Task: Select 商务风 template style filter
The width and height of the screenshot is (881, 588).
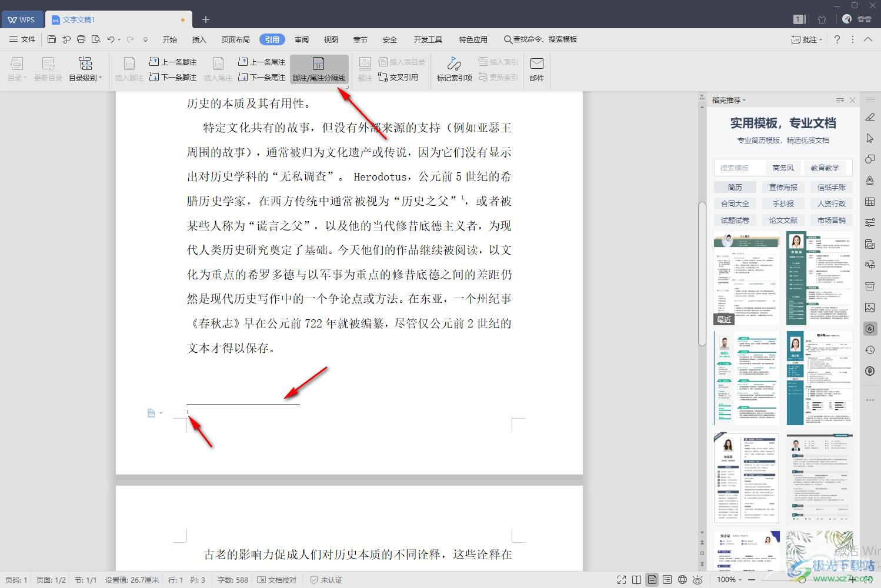Action: tap(783, 168)
